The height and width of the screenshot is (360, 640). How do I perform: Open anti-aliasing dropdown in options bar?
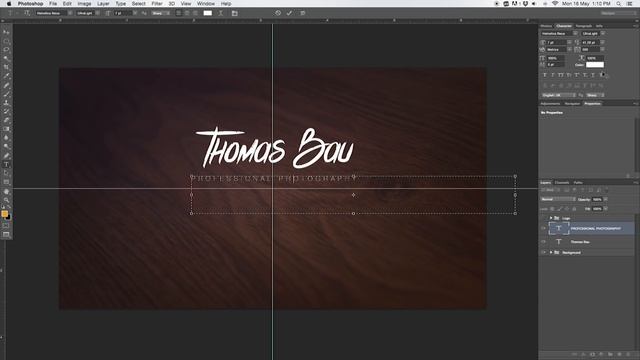(160, 13)
